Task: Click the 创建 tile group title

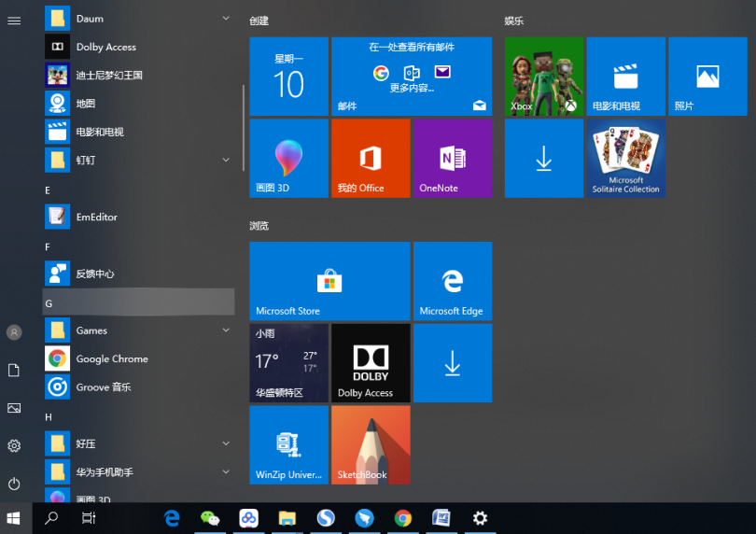Action: [259, 21]
